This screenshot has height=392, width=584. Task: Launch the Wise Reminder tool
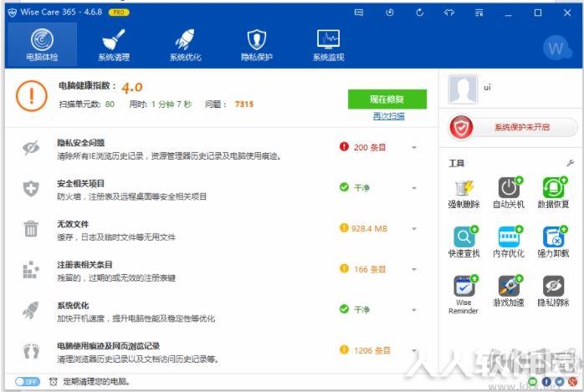[464, 294]
